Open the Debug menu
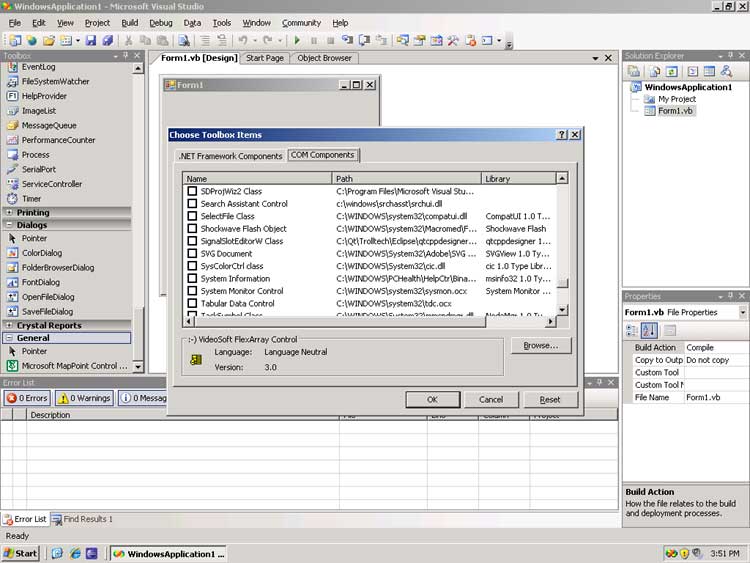Screen dimensions: 750x563 (161, 23)
